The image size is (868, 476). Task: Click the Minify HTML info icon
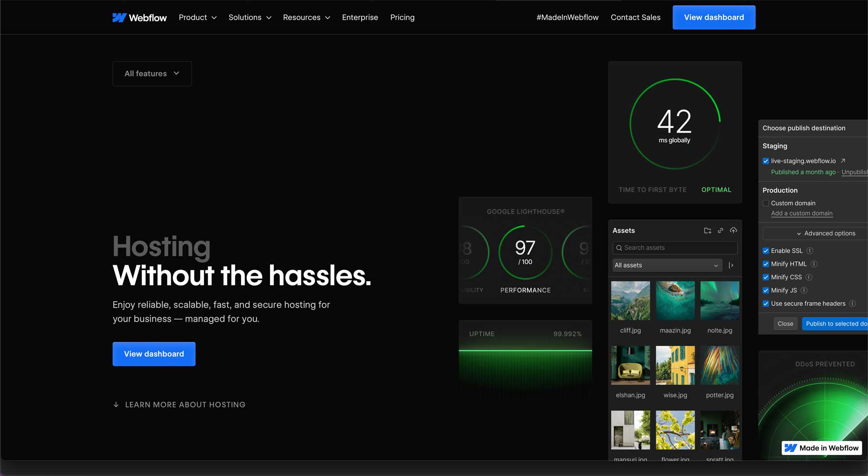point(814,264)
